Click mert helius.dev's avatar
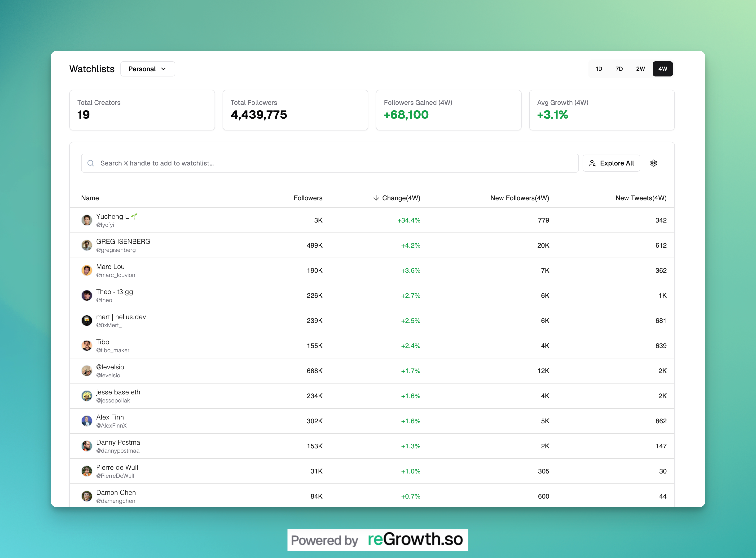 pos(87,321)
